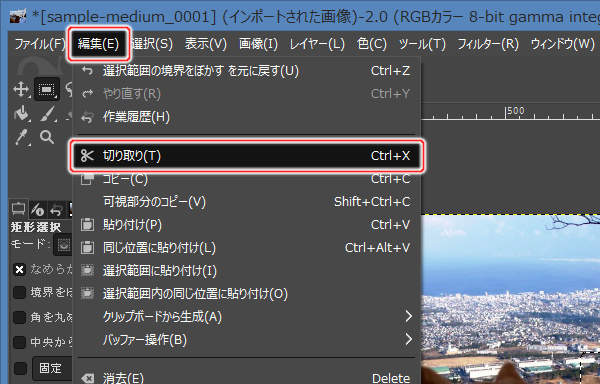
Task: Choose 可視部分のコピー(V)
Action: (247, 202)
